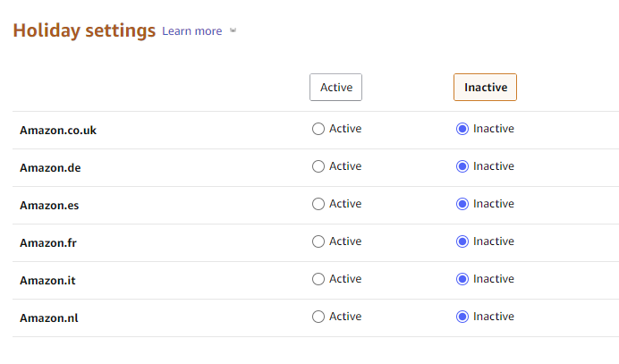Choose Inactive radio for Amazon.de
The height and width of the screenshot is (364, 619).
[x=462, y=166]
